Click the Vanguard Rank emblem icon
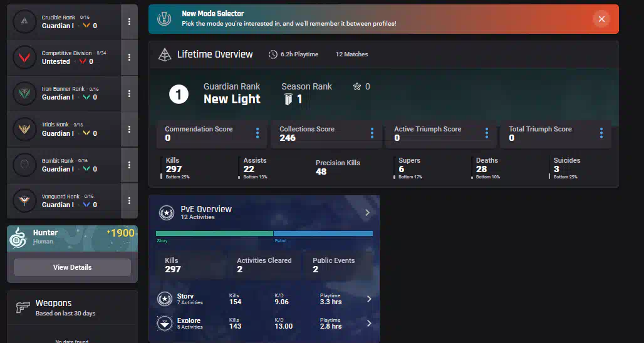 coord(24,201)
